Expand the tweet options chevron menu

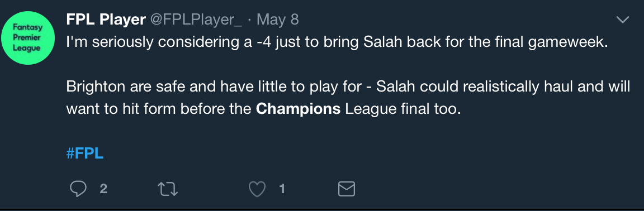[x=623, y=20]
